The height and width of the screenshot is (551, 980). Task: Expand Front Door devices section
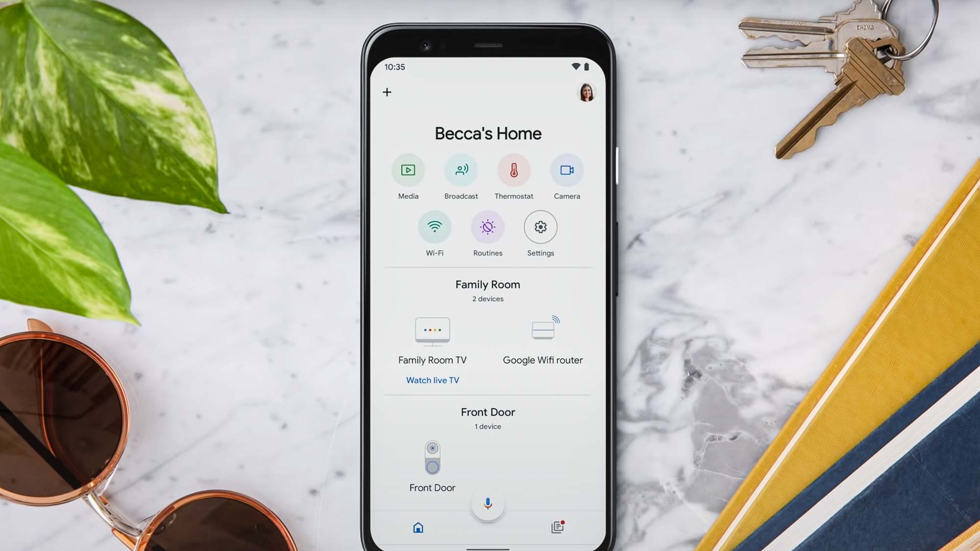(x=488, y=412)
